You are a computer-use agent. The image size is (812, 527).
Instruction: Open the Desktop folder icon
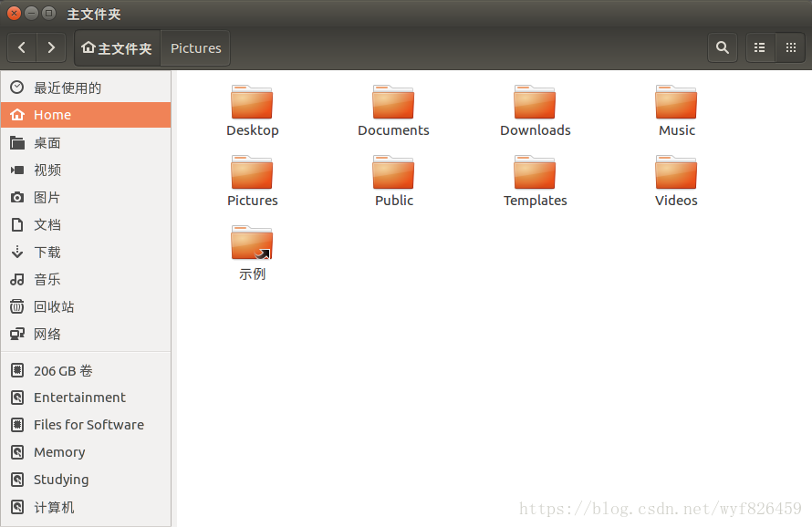[x=252, y=102]
